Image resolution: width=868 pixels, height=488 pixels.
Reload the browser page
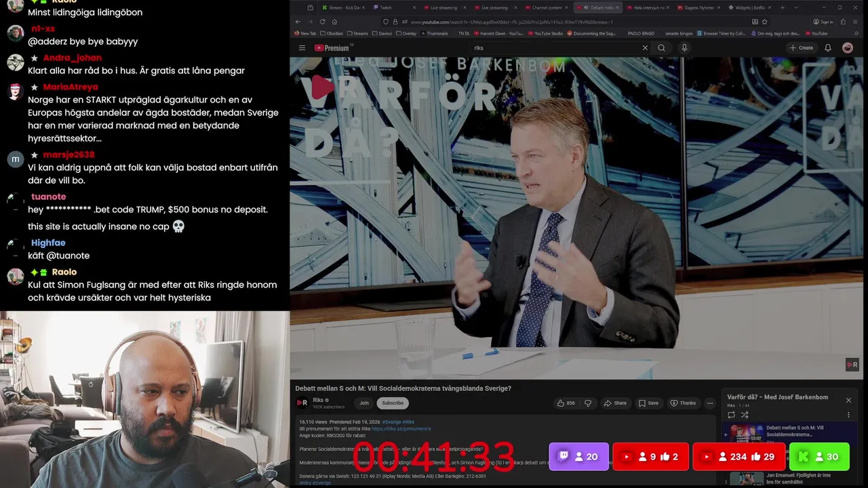323,22
